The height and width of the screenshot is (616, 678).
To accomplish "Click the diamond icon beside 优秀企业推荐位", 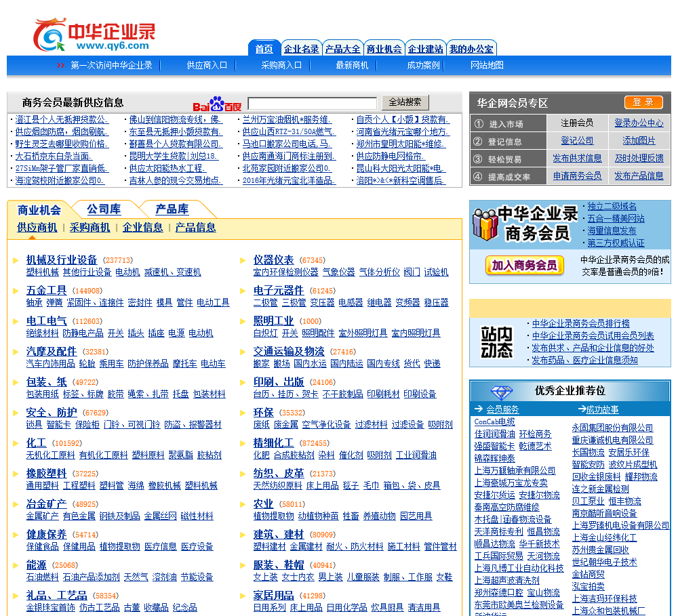I will tap(502, 392).
